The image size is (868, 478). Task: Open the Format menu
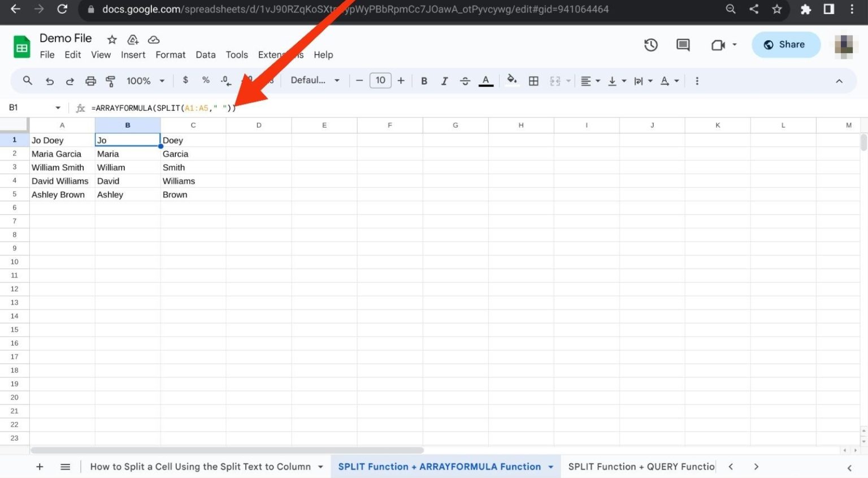170,55
